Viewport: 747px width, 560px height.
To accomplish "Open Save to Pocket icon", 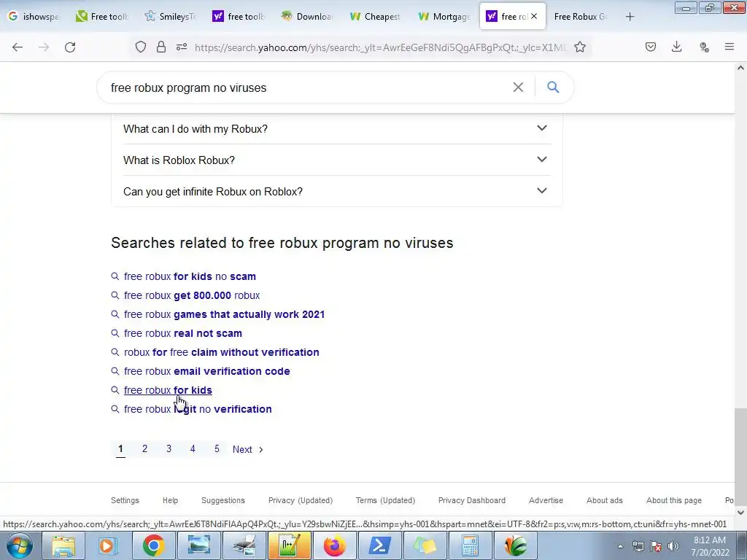I will coord(651,47).
